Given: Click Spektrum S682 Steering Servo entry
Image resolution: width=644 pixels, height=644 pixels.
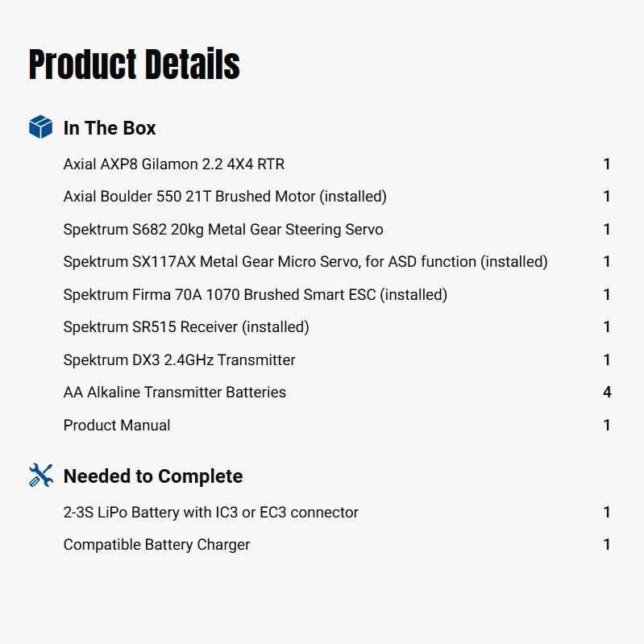Looking at the screenshot, I should point(223,230).
